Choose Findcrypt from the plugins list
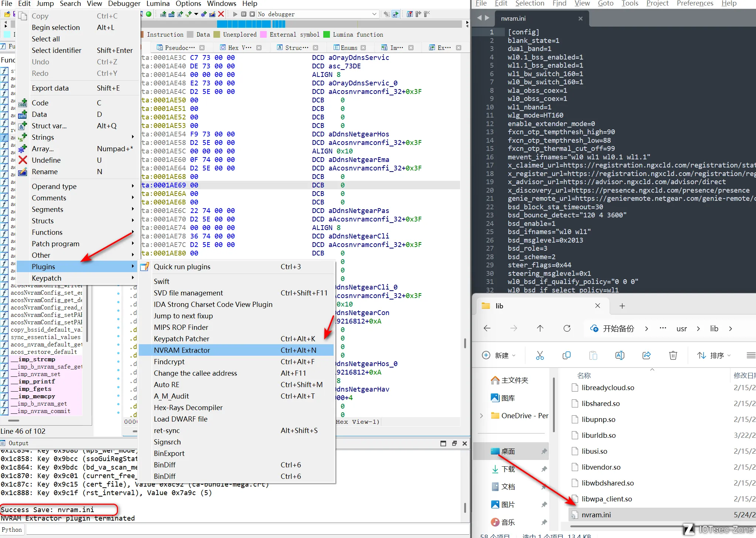 click(236, 362)
